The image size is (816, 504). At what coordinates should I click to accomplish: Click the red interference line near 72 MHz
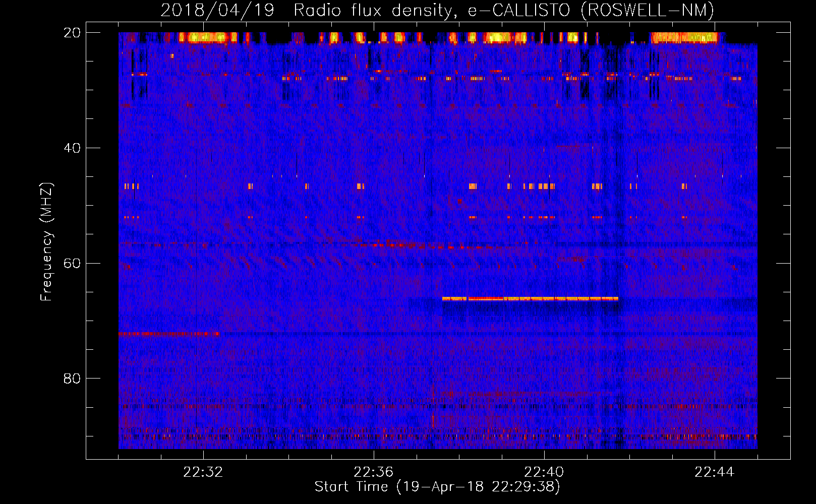[x=169, y=334]
